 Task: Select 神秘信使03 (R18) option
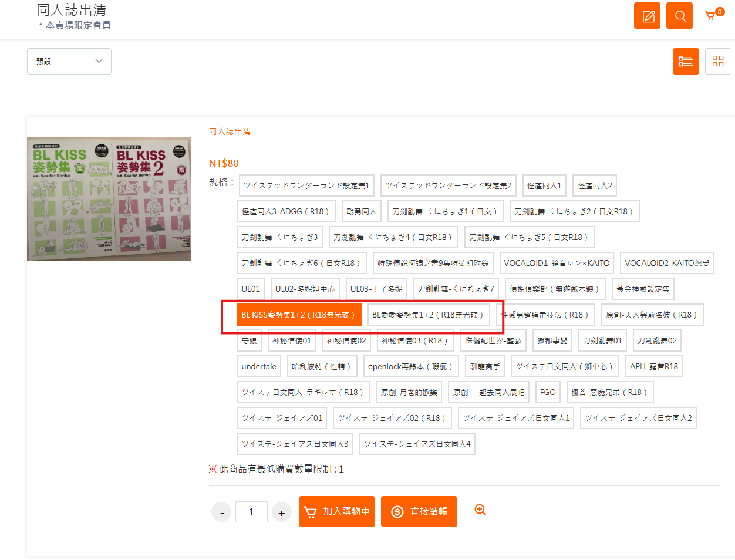point(416,340)
